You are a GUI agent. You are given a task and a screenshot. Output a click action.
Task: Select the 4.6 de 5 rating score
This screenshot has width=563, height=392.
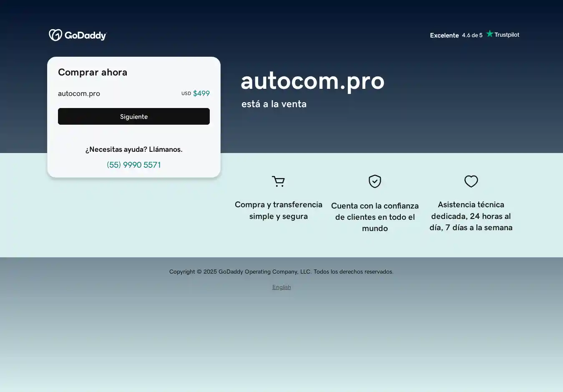coord(472,35)
